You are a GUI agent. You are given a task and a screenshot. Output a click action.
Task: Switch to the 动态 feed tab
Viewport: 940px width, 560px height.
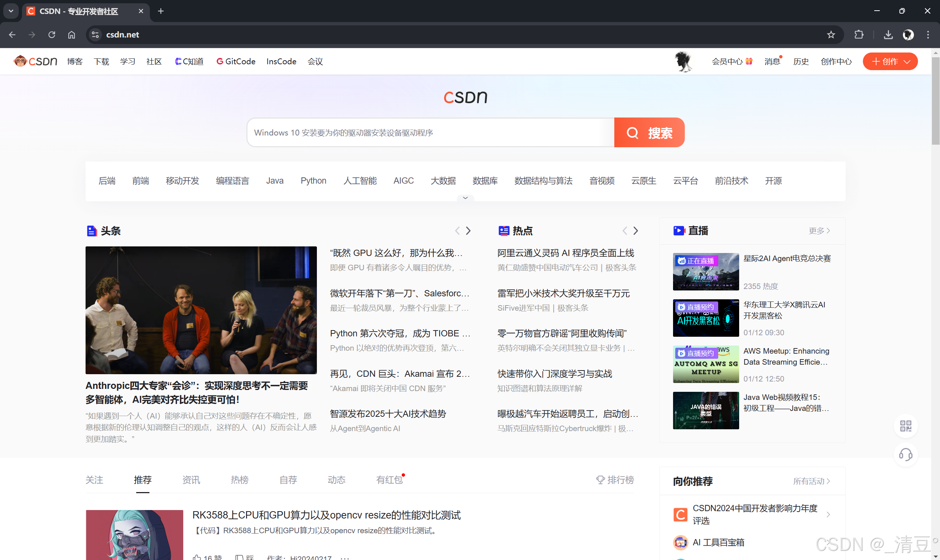coord(336,480)
